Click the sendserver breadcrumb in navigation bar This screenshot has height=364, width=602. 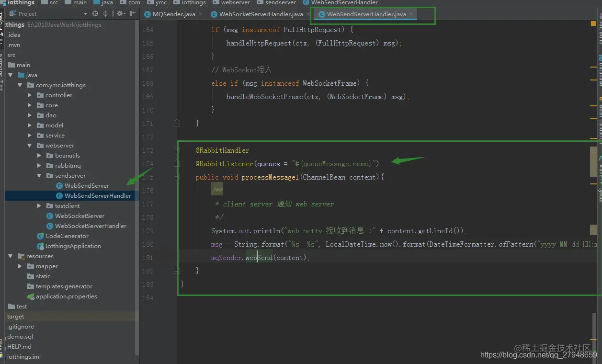click(280, 3)
